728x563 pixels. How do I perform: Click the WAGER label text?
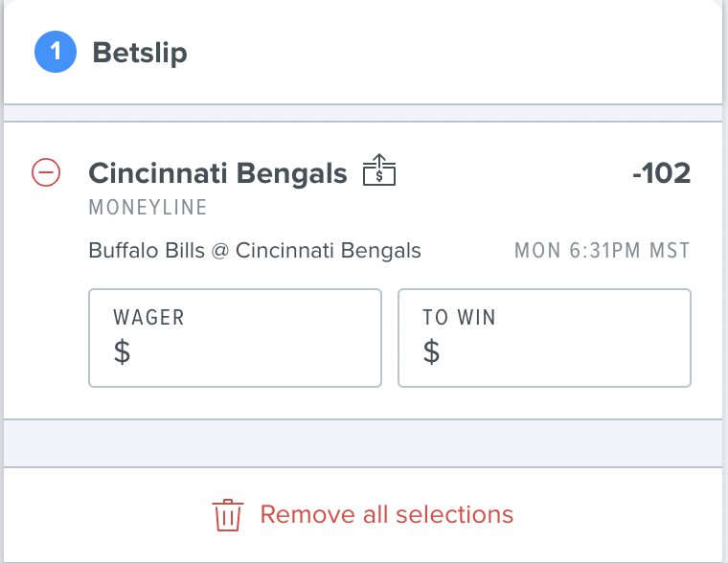coord(149,318)
